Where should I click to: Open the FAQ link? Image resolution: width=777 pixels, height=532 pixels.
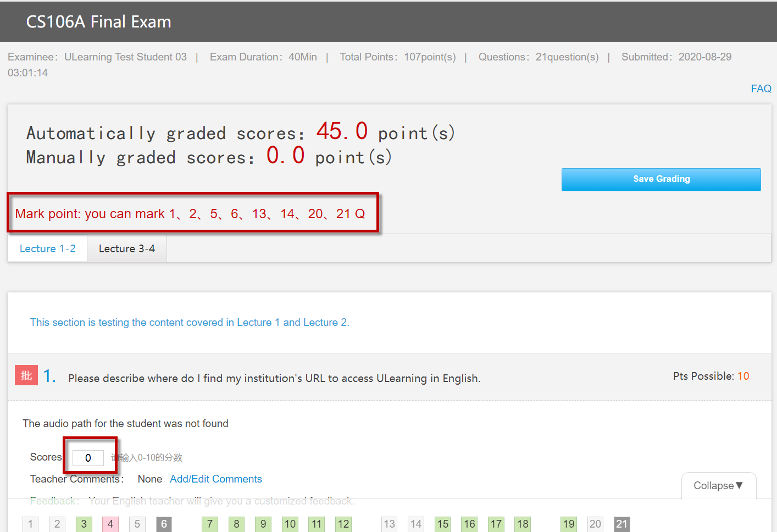point(761,88)
